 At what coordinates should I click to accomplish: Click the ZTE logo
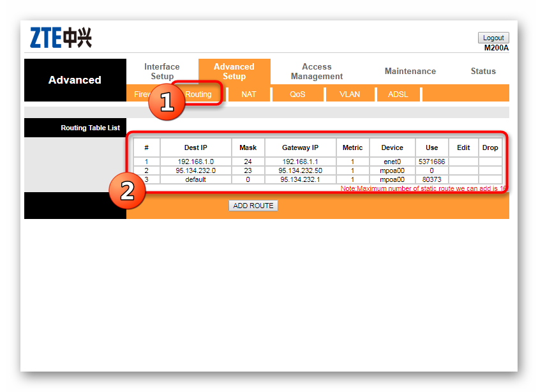(61, 38)
